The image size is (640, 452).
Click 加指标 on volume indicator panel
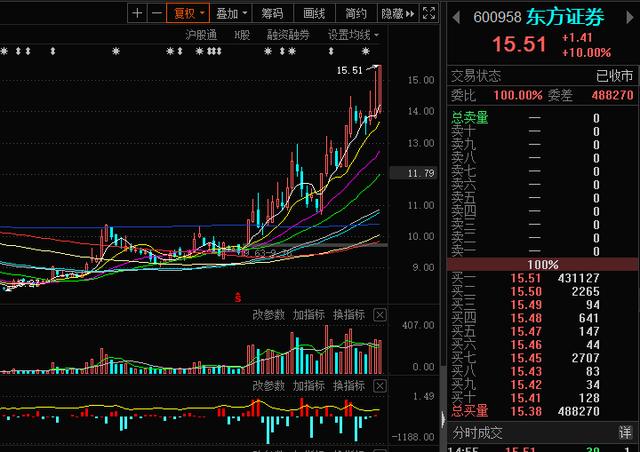click(309, 315)
